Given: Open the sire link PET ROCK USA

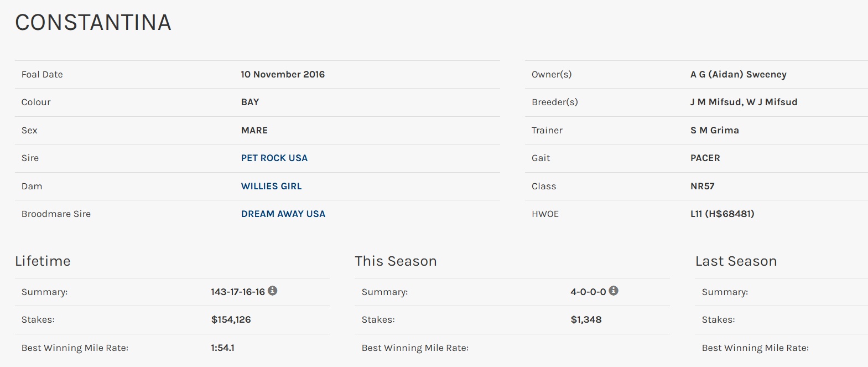Looking at the screenshot, I should pos(274,158).
